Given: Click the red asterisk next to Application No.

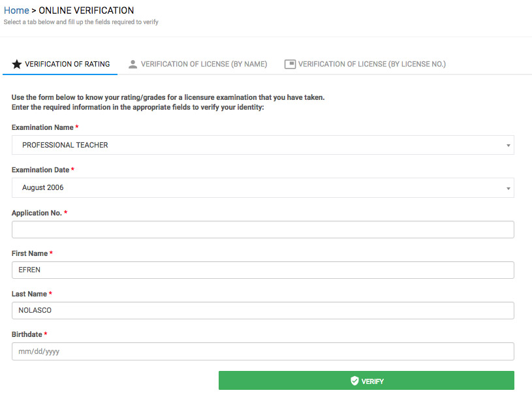Looking at the screenshot, I should (67, 212).
